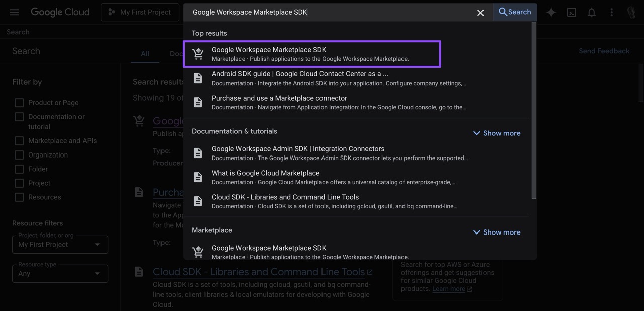Activate Cloud Shell terminal
644x311 pixels.
pos(571,12)
